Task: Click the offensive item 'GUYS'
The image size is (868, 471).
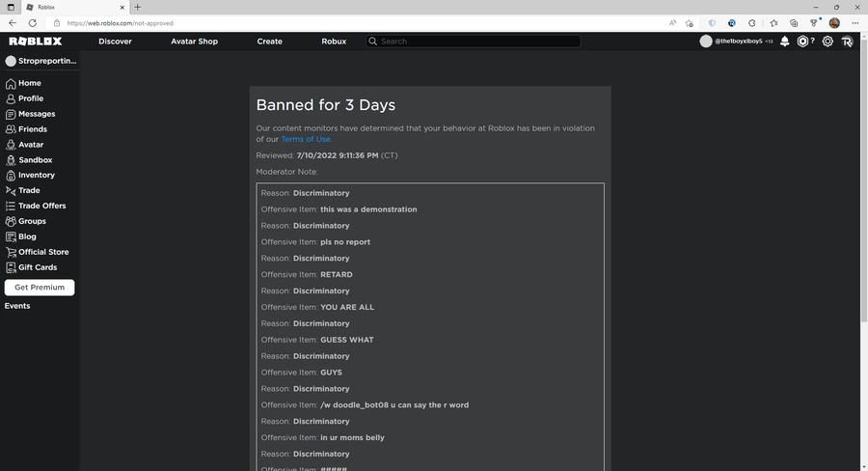Action: pyautogui.click(x=331, y=373)
